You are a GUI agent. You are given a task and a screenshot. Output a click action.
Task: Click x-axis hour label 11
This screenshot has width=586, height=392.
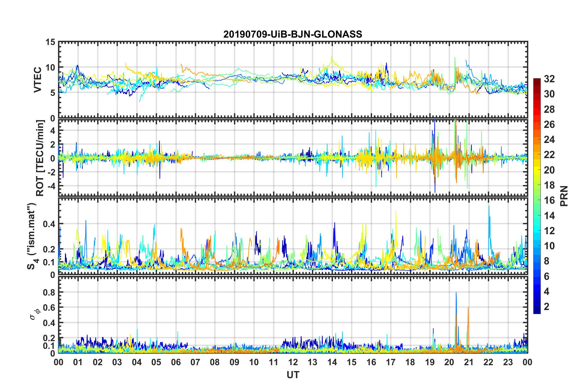click(274, 362)
